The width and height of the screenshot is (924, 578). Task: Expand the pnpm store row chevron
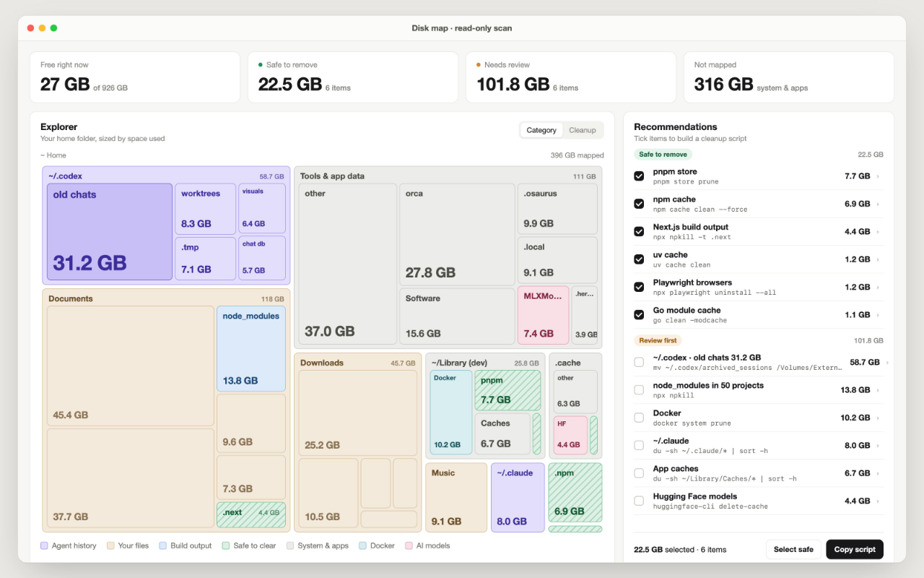tap(879, 176)
